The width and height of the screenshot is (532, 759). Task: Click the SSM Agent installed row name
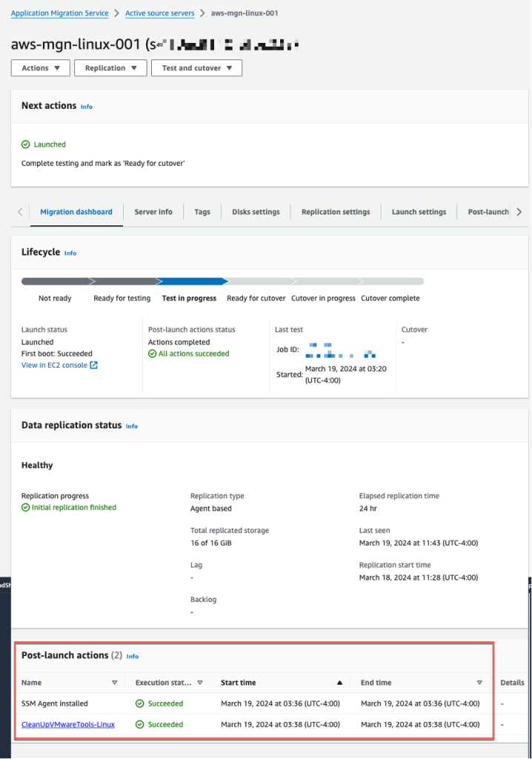pyautogui.click(x=55, y=703)
